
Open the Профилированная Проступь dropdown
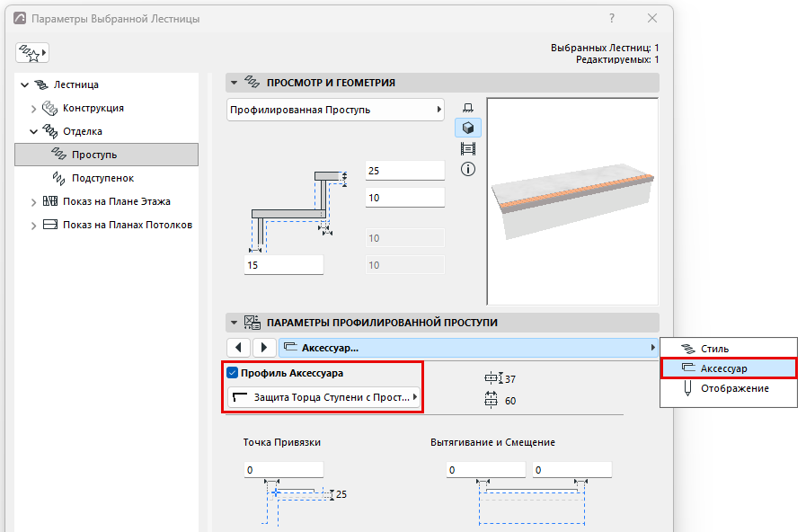coord(335,110)
